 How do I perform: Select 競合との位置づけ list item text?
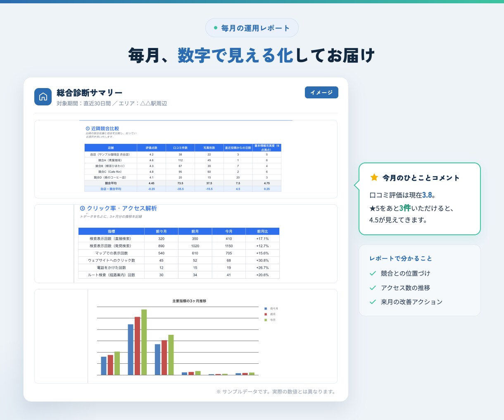[x=406, y=273]
